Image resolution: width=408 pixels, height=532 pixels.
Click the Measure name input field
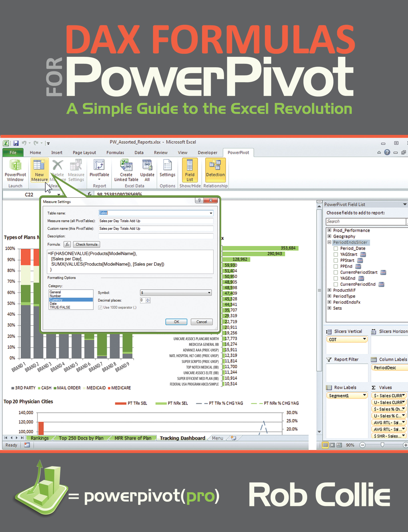(x=156, y=221)
